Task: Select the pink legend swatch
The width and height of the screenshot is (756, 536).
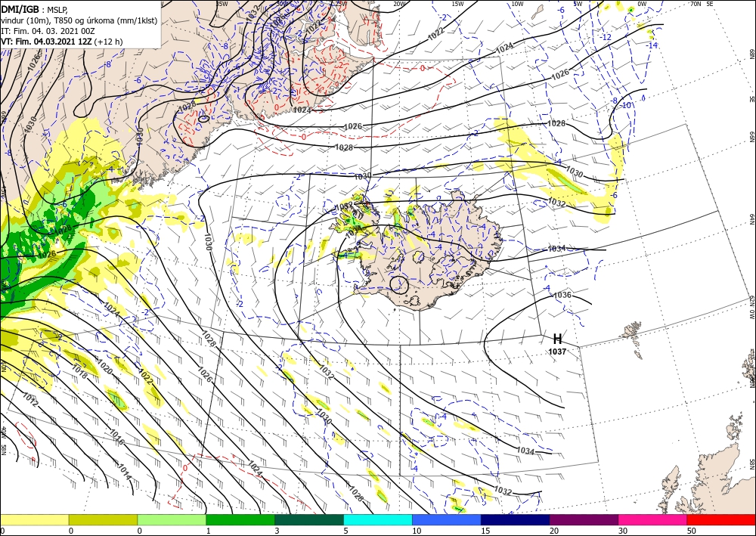Action: pos(653,519)
